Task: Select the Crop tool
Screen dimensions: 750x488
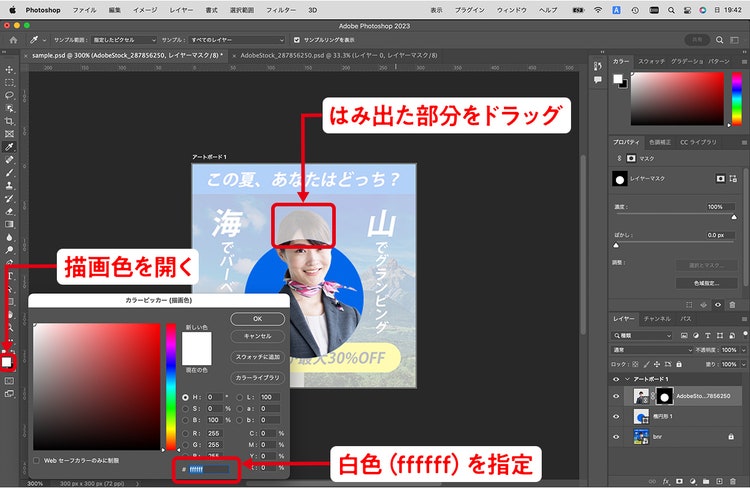Action: (9, 121)
